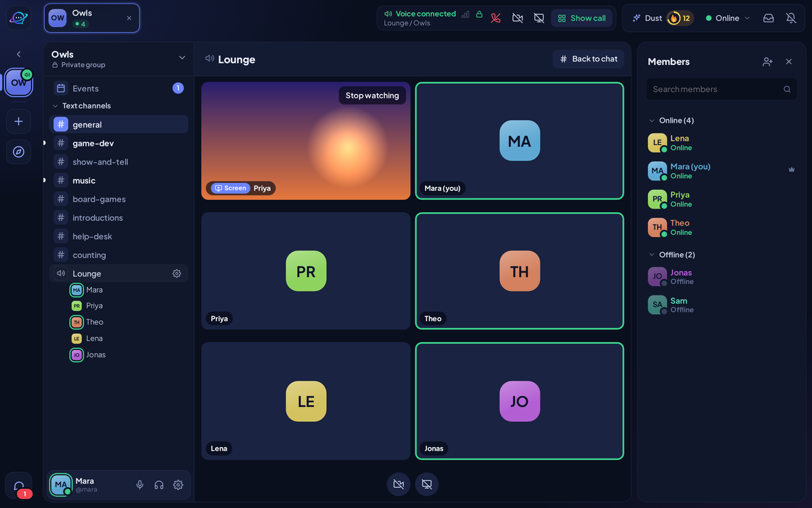
Task: Open the OW server icon in left rail
Action: point(19,83)
